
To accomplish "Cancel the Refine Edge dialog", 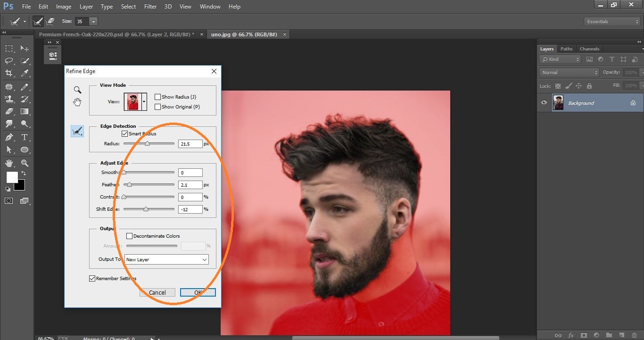I will pyautogui.click(x=157, y=292).
